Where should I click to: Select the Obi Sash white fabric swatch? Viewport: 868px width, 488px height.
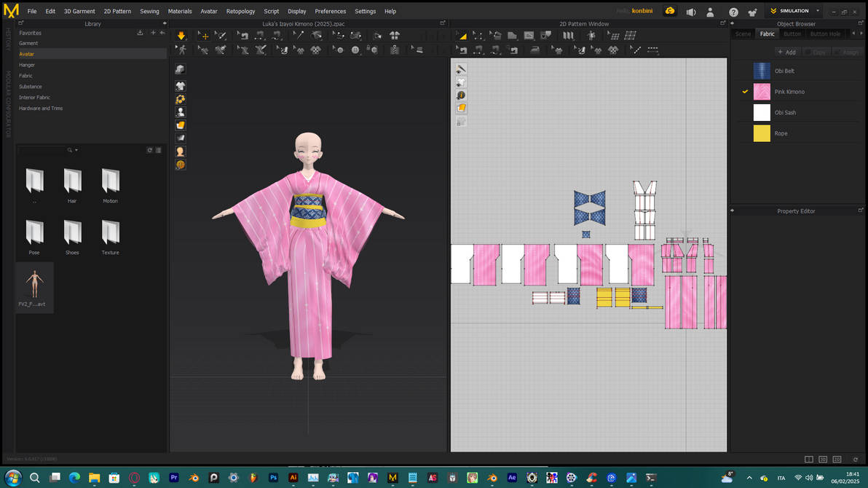point(762,112)
